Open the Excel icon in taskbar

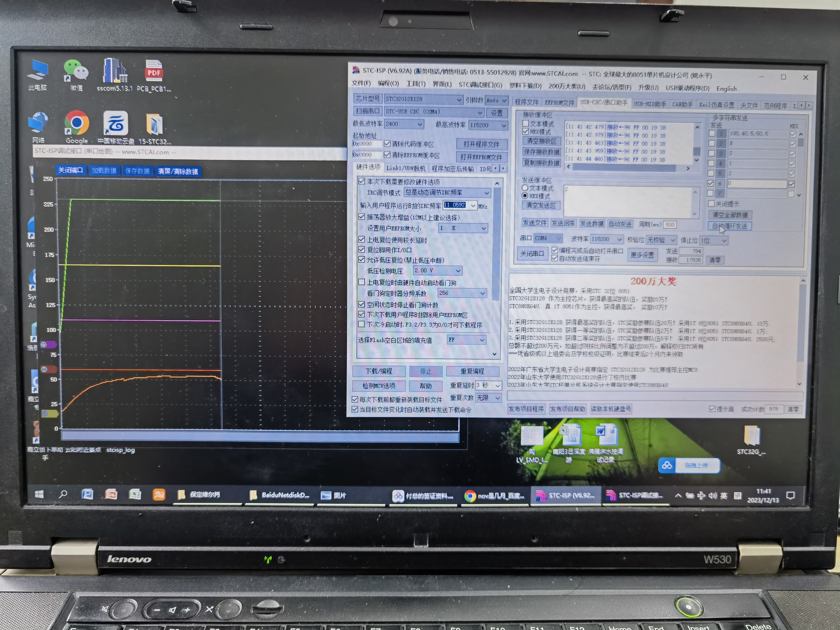click(135, 495)
